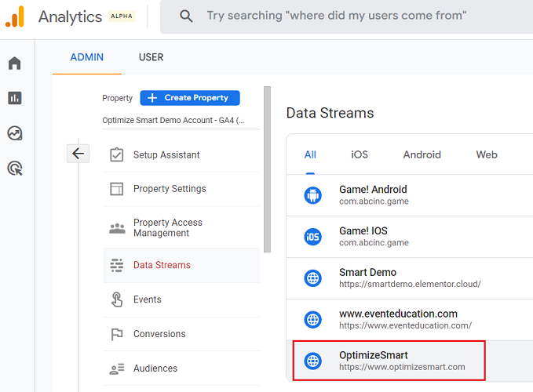Open Property Settings menu item
533x392 pixels.
coord(181,189)
